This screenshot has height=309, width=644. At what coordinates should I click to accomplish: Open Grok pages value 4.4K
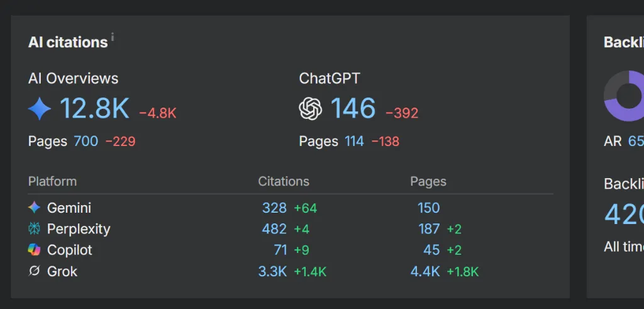point(425,271)
